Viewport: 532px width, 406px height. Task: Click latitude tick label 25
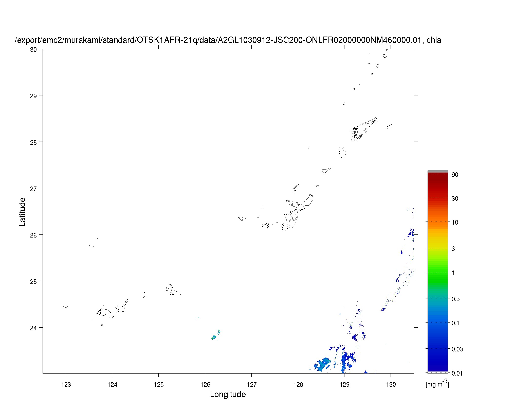(33, 282)
